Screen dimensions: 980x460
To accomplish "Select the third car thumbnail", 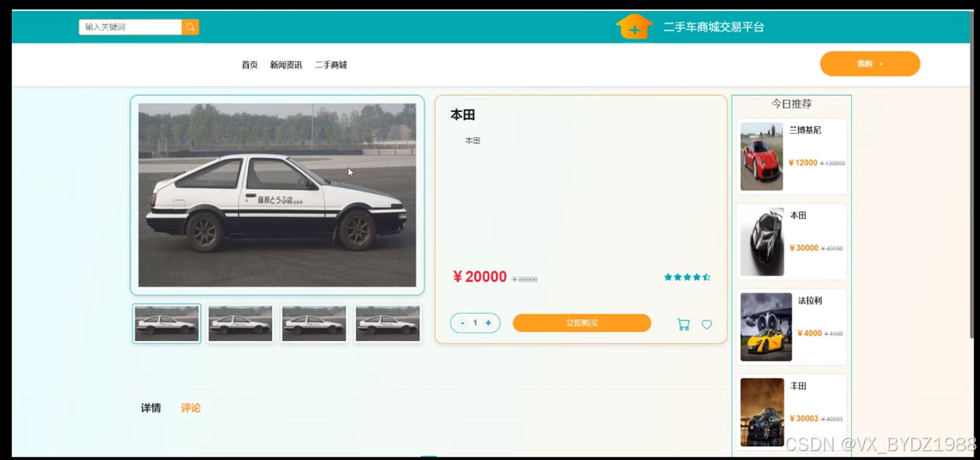I will click(x=314, y=324).
